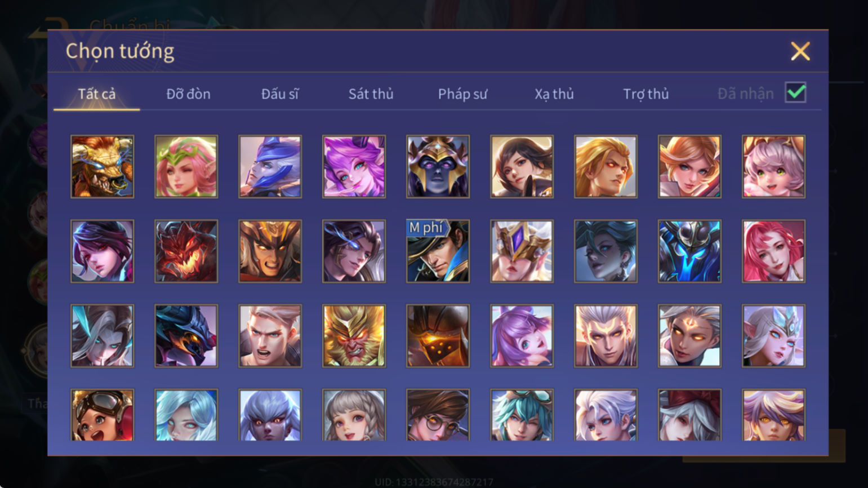Select the Tất cả tab
Image resolution: width=868 pixels, height=488 pixels.
click(97, 94)
